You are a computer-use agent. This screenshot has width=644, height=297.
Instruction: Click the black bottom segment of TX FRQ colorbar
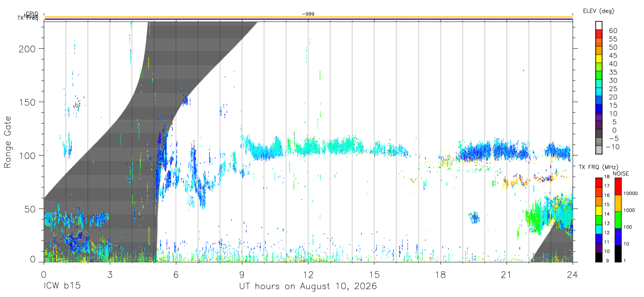point(599,257)
